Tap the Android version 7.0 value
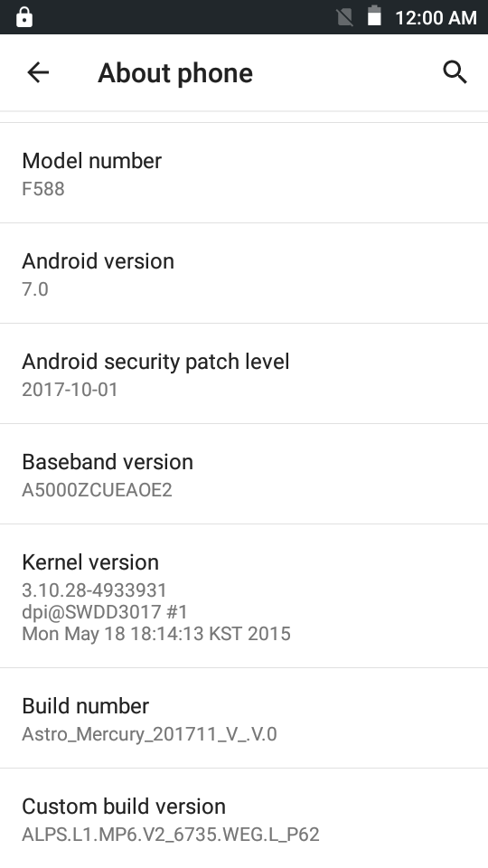Screen dimensions: 488x868 (35, 289)
